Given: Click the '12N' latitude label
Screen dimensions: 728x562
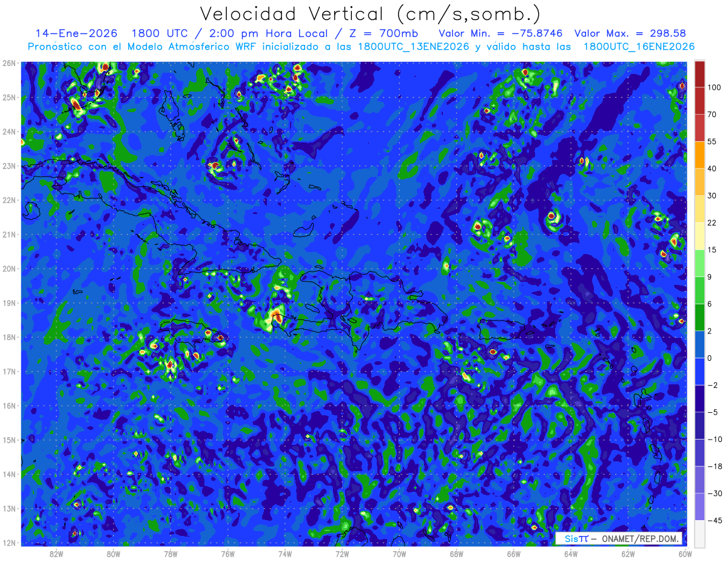Looking at the screenshot, I should [x=9, y=543].
